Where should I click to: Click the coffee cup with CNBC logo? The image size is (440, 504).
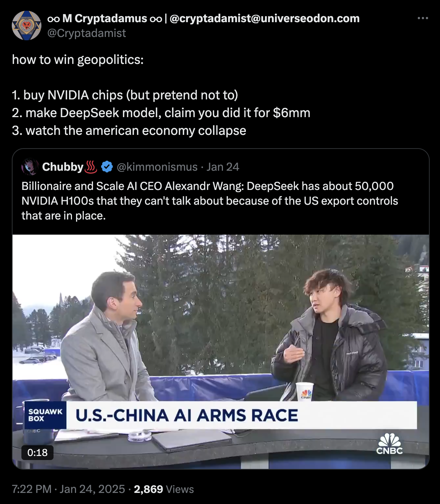click(x=305, y=392)
